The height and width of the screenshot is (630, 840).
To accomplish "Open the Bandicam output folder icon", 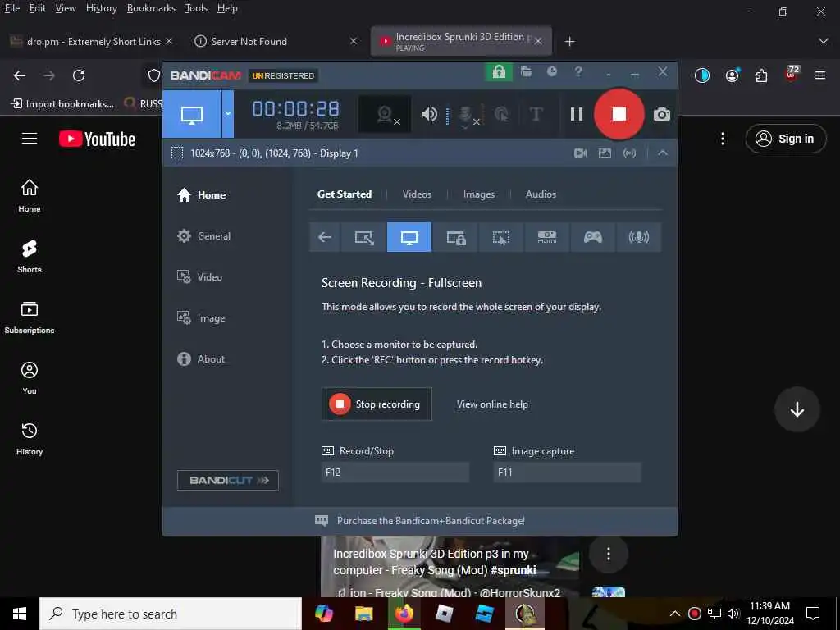I will (x=526, y=72).
